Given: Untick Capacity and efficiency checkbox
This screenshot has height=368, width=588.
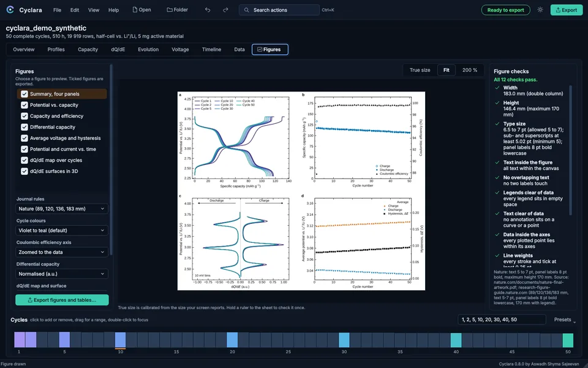Looking at the screenshot, I should pyautogui.click(x=24, y=116).
